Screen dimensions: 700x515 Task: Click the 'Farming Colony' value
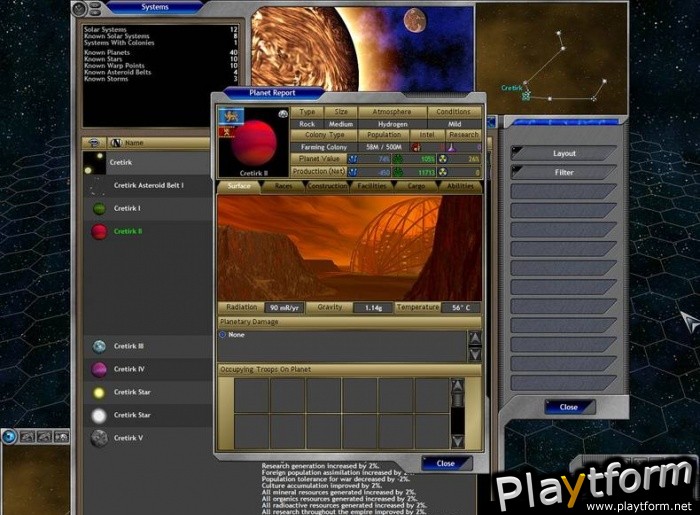click(x=324, y=147)
